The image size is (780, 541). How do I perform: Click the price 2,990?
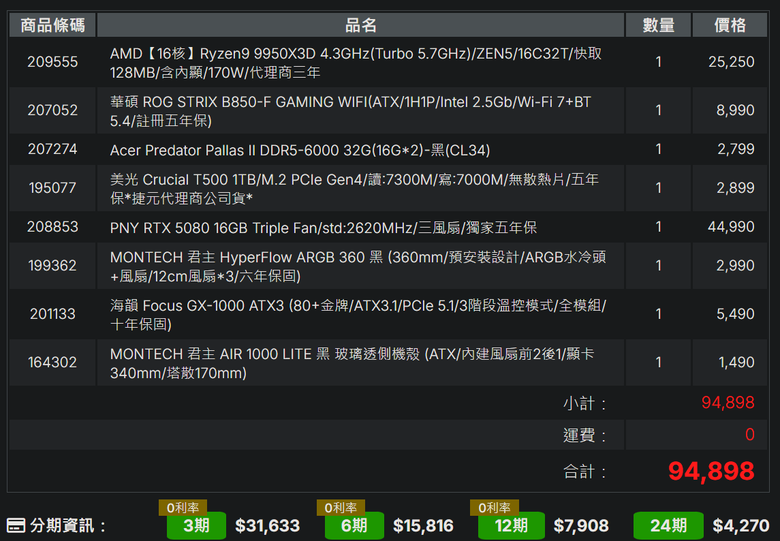[735, 266]
